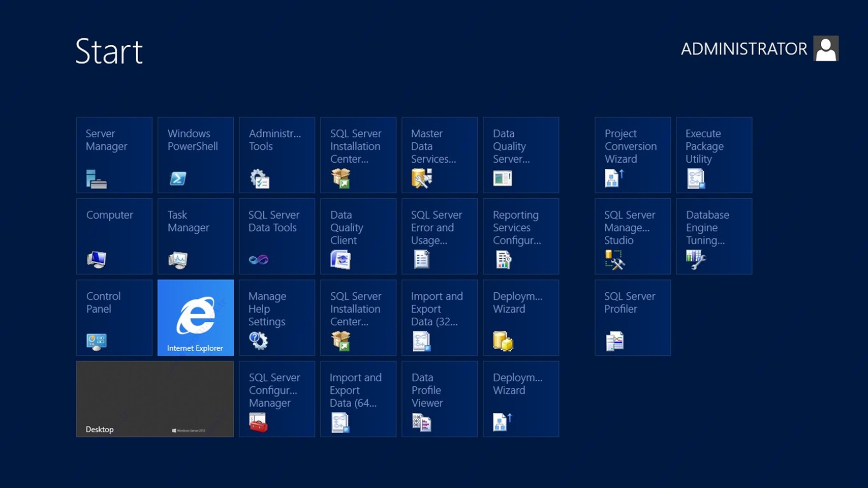Launch the Internet Explorer tile

pyautogui.click(x=196, y=318)
